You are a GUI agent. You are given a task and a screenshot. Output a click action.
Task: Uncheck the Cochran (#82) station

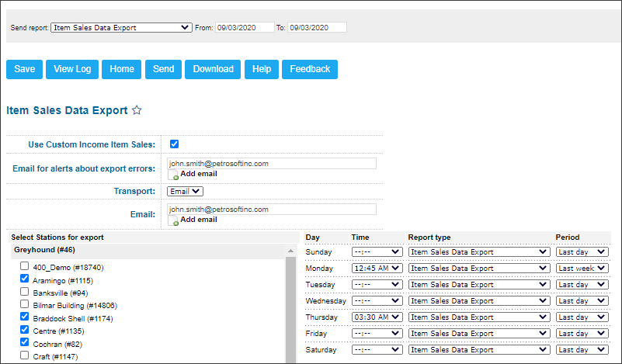[x=25, y=342]
